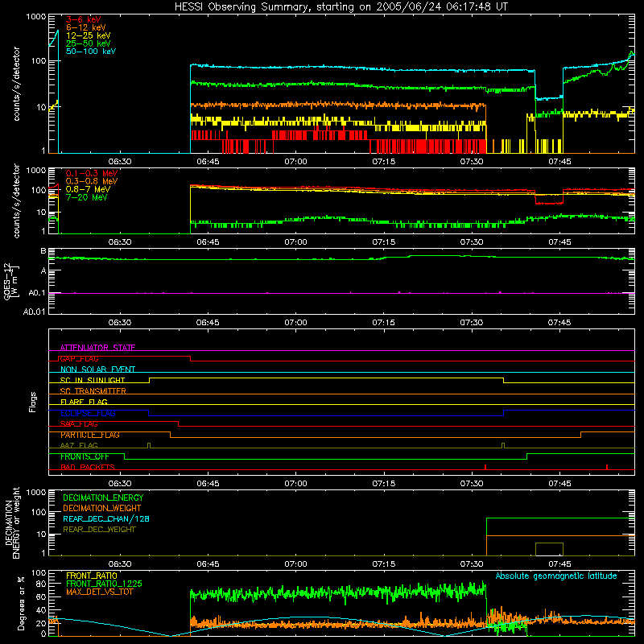644x644 pixels.
Task: Click the FRONT_RATIO legend label
Action: click(92, 576)
